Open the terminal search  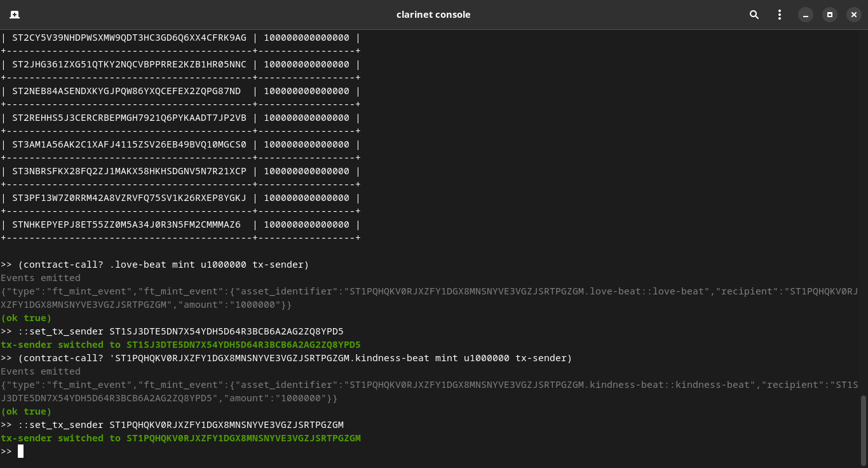754,15
